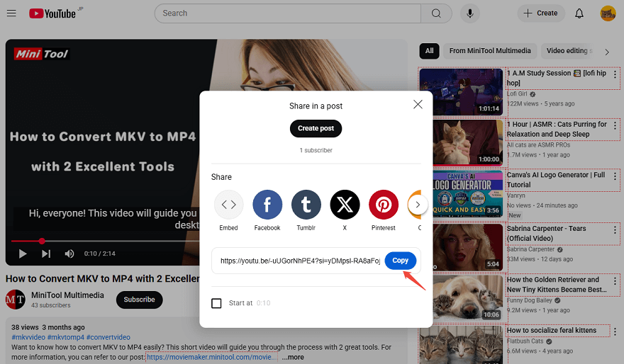Open the Lofi Girl channel name
The width and height of the screenshot is (624, 364).
click(x=517, y=94)
